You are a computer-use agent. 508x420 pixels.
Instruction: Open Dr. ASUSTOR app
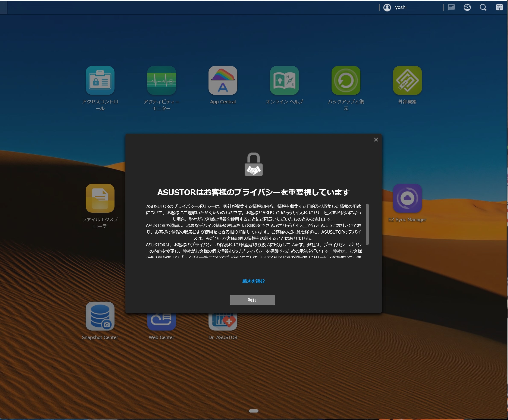point(223,322)
